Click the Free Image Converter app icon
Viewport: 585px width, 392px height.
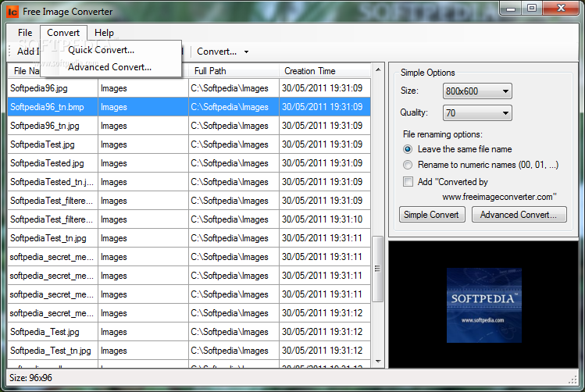click(12, 12)
